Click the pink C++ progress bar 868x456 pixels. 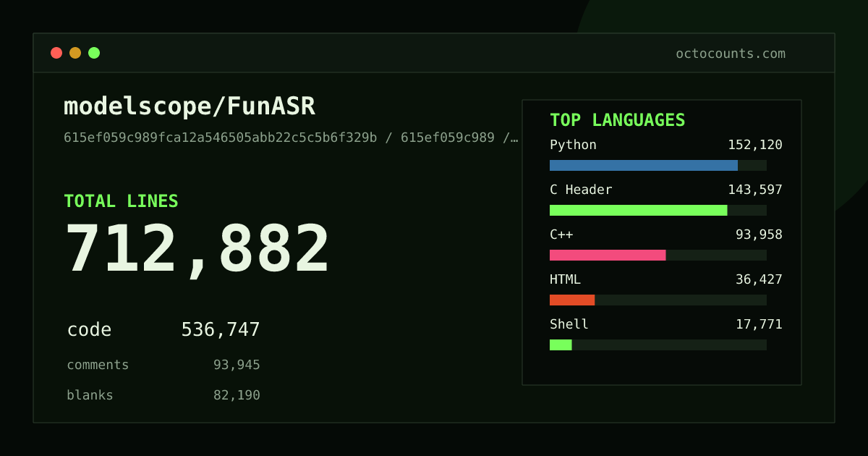[x=608, y=255]
